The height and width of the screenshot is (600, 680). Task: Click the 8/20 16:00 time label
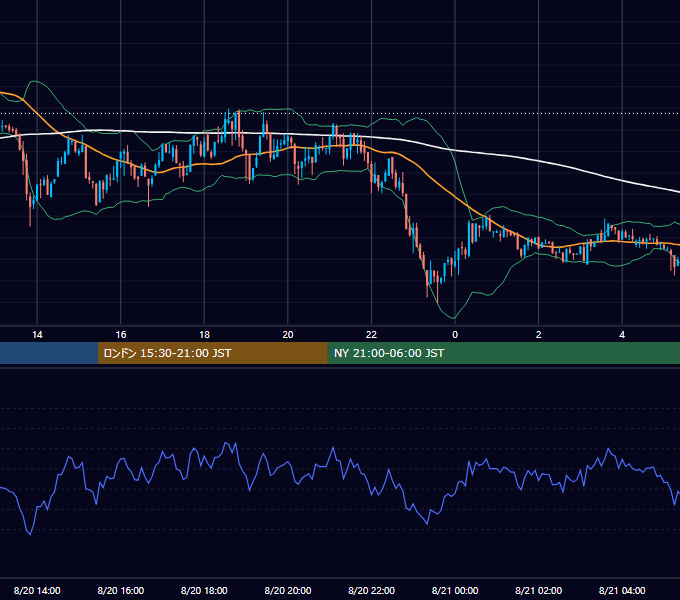click(x=121, y=590)
